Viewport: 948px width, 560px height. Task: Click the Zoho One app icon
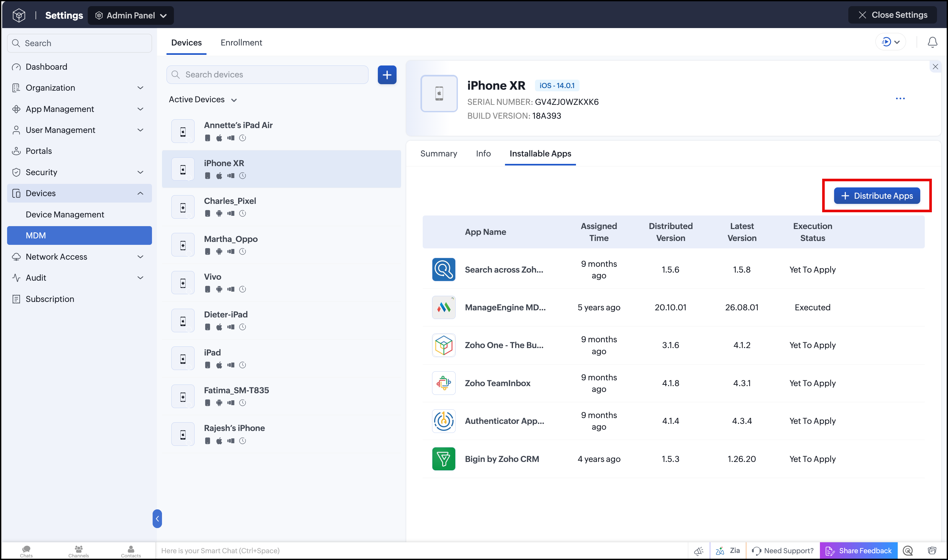443,345
